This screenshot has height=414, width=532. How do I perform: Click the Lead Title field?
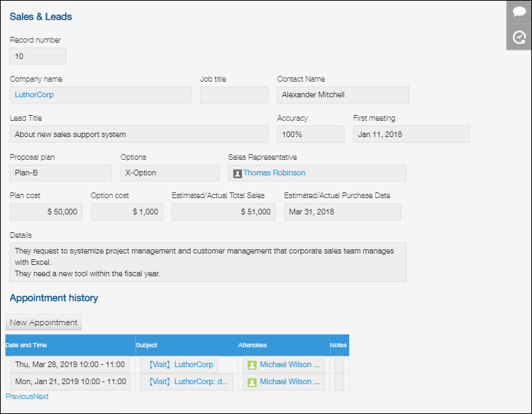(139, 134)
